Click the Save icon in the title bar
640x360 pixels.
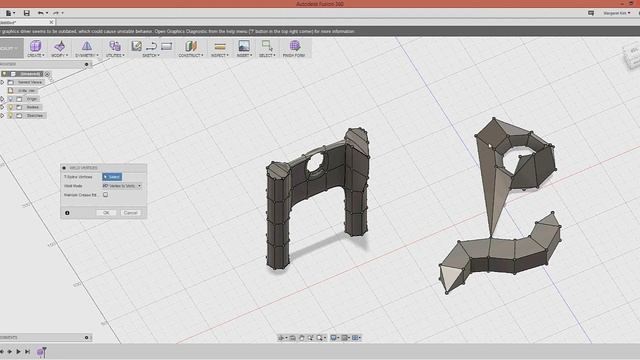27,13
